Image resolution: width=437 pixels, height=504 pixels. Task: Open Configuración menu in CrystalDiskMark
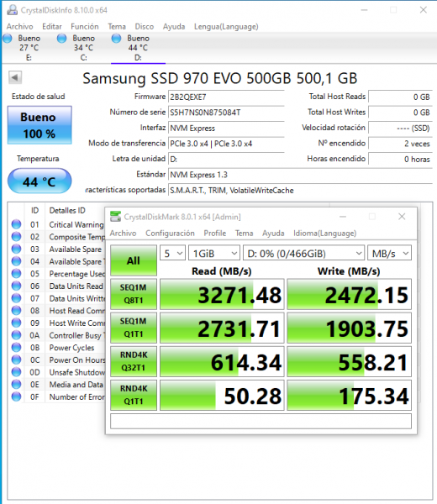tap(170, 233)
